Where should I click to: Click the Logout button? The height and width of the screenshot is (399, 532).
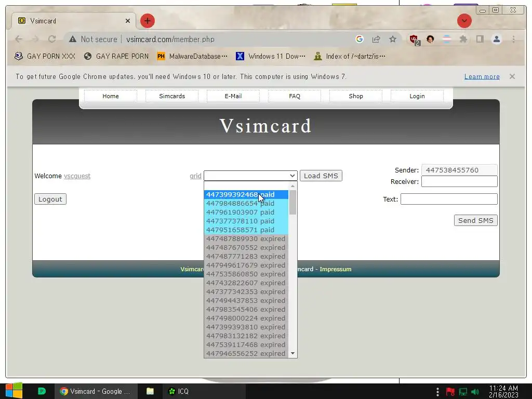click(50, 199)
